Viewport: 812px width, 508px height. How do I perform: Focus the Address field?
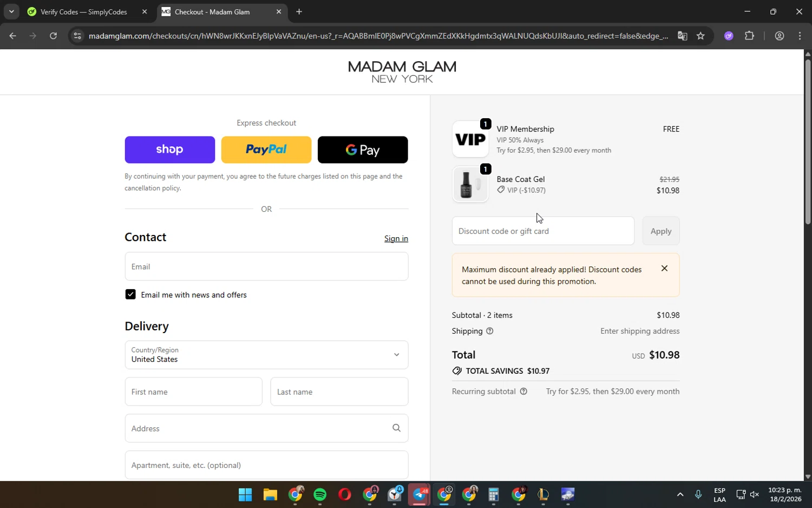coord(266,428)
